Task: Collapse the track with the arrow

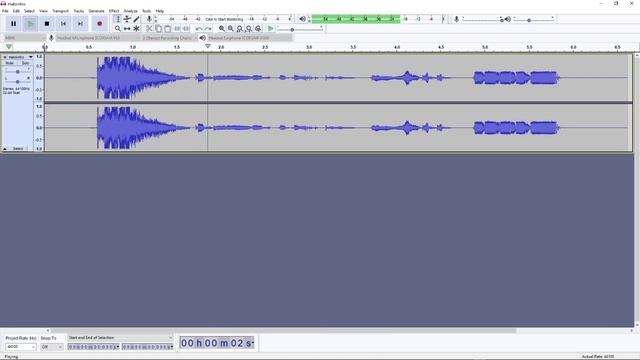Action: tap(5, 149)
